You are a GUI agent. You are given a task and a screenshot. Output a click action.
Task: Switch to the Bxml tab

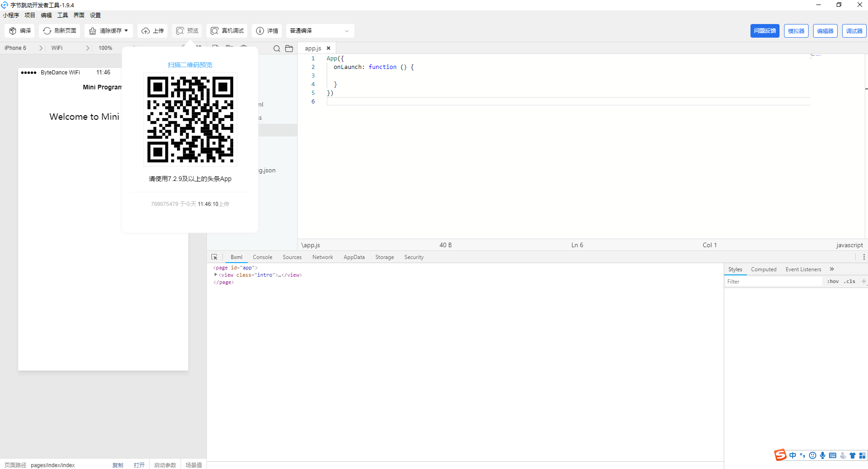[x=236, y=257]
